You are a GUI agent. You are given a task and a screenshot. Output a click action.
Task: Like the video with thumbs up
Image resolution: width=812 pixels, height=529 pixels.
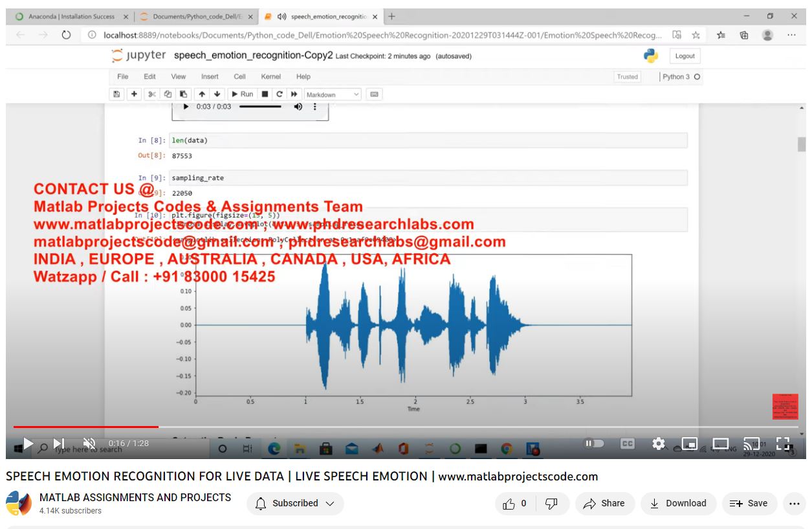515,503
